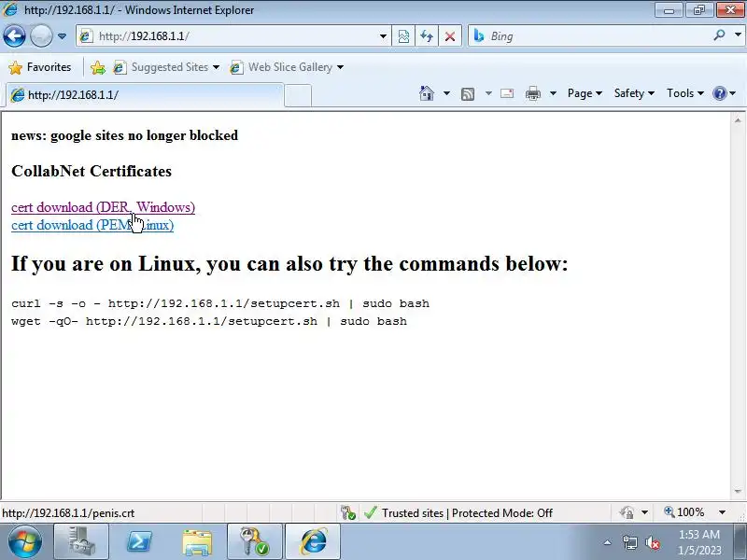Image resolution: width=747 pixels, height=560 pixels.
Task: Open the Safety menu
Action: [634, 93]
